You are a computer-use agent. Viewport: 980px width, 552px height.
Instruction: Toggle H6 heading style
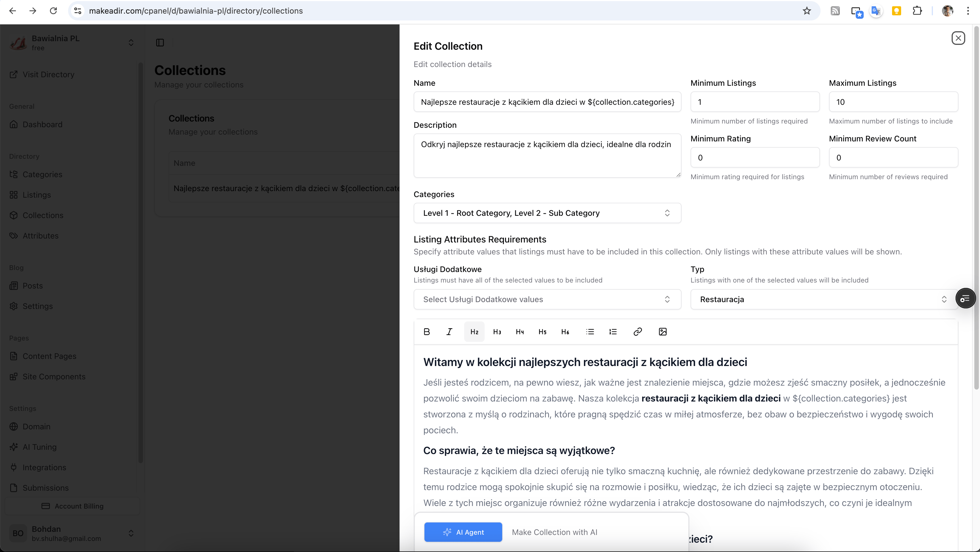point(565,332)
